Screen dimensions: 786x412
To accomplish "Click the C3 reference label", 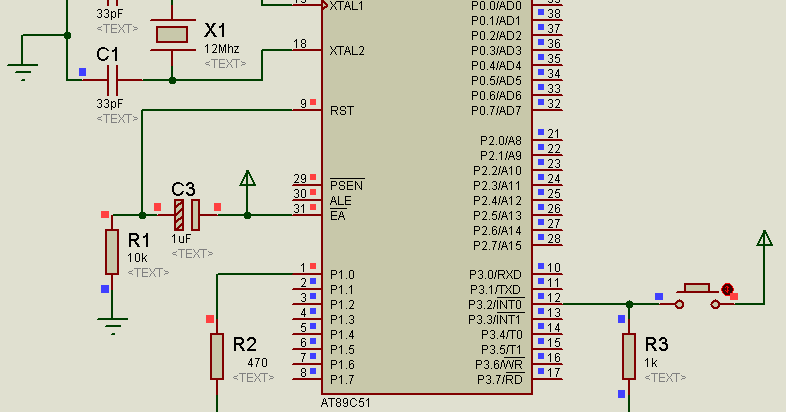I will pos(183,189).
